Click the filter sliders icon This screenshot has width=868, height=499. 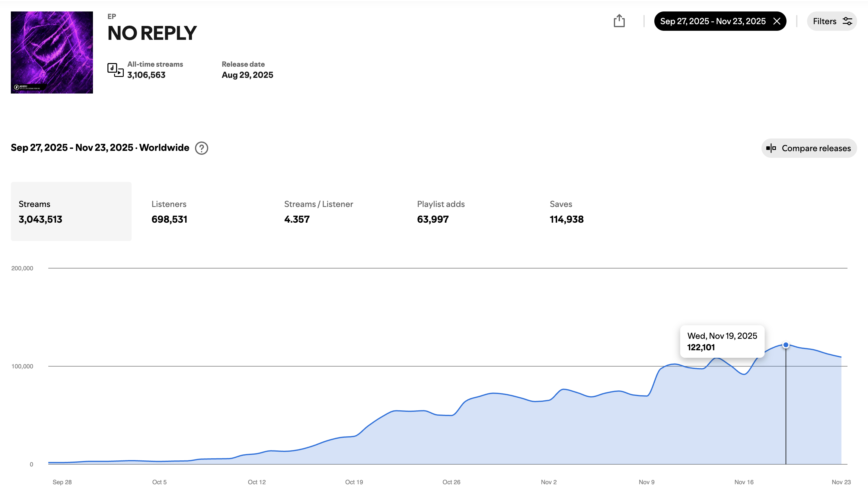(x=847, y=21)
